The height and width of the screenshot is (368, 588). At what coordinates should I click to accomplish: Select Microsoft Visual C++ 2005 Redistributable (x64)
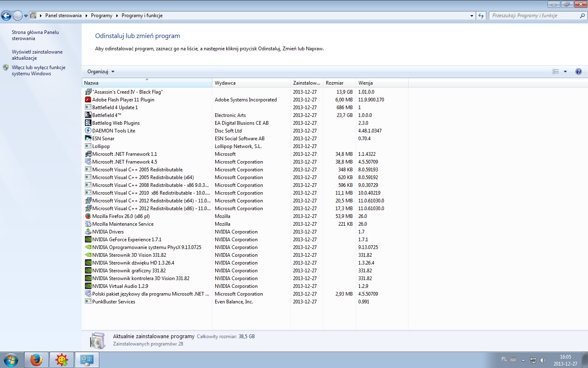(245, 177)
